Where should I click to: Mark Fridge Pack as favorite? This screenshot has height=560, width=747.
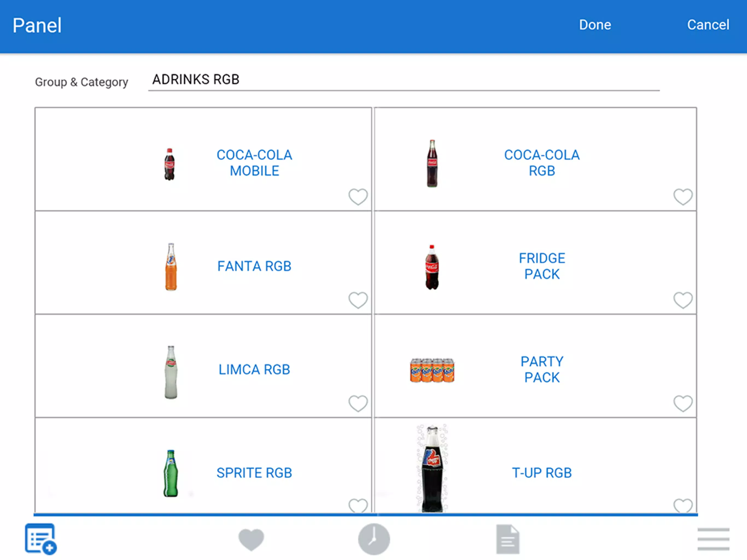[x=683, y=300]
